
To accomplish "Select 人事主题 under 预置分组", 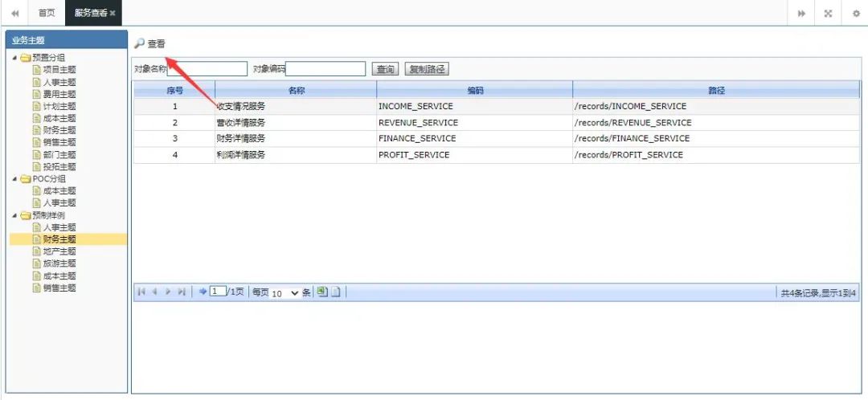I will (x=59, y=82).
